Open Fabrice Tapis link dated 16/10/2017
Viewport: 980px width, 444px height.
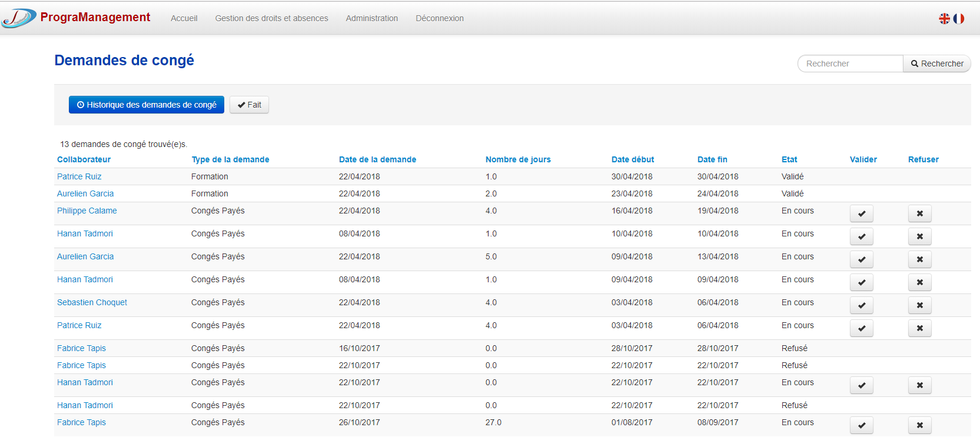point(81,348)
